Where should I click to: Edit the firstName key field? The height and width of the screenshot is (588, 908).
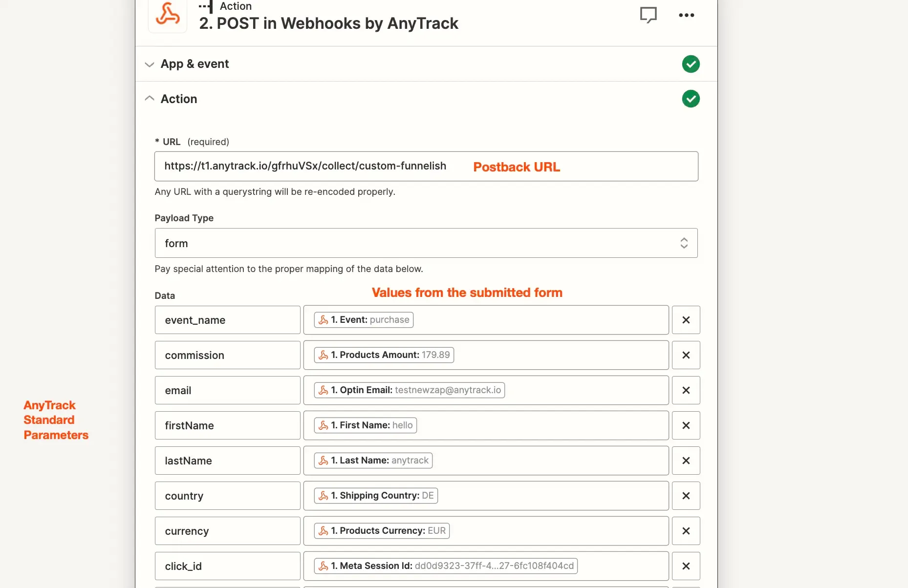click(x=227, y=426)
